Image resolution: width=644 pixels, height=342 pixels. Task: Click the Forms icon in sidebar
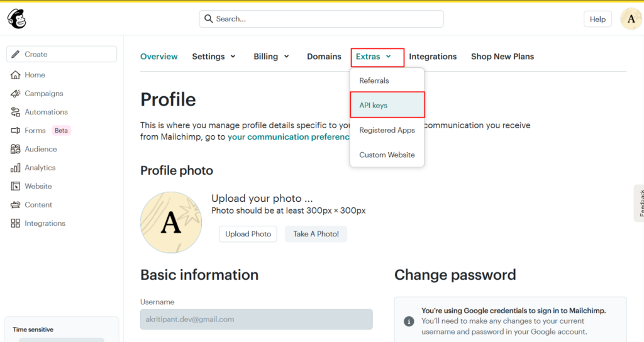[15, 131]
